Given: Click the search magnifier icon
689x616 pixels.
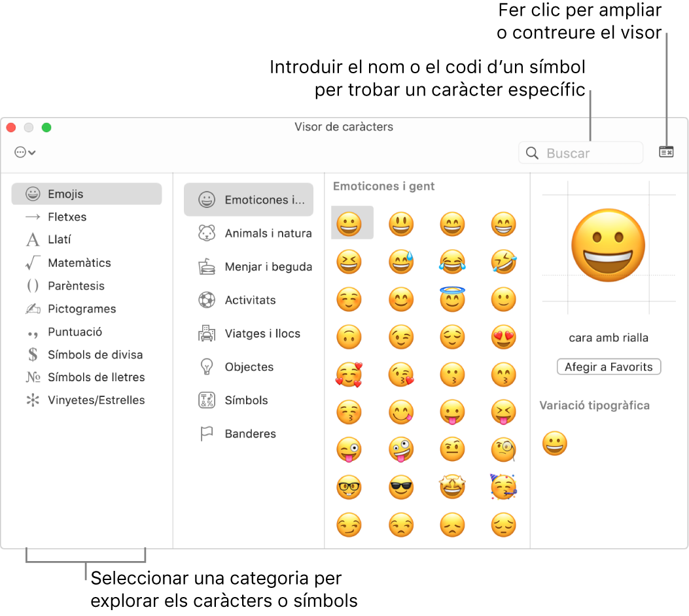Looking at the screenshot, I should [x=533, y=152].
